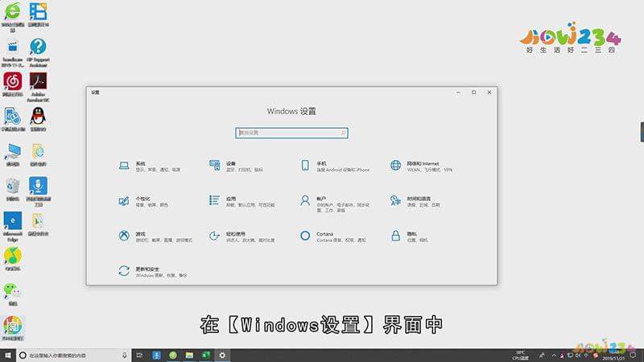The image size is (644, 362).
Task: Select the This PC desktop icon
Action: pyautogui.click(x=13, y=154)
